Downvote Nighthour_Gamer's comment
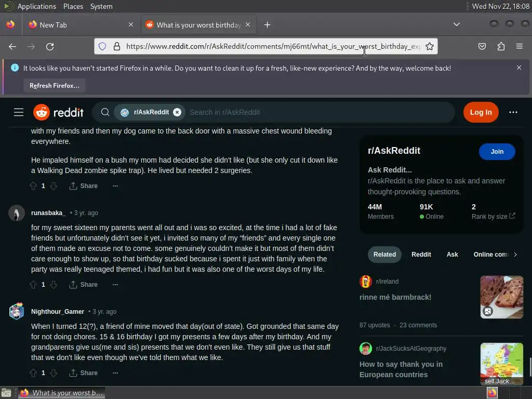This screenshot has height=399, width=532. [54, 373]
